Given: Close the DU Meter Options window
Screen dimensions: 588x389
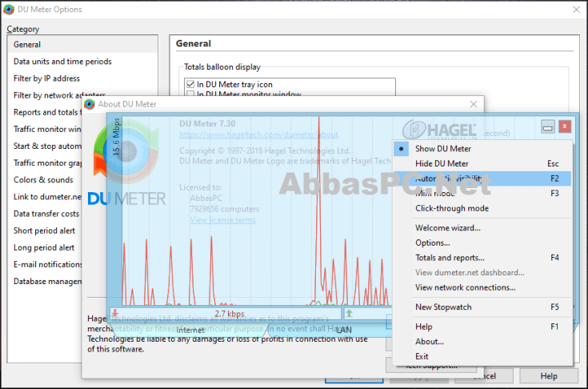Looking at the screenshot, I should pos(576,10).
